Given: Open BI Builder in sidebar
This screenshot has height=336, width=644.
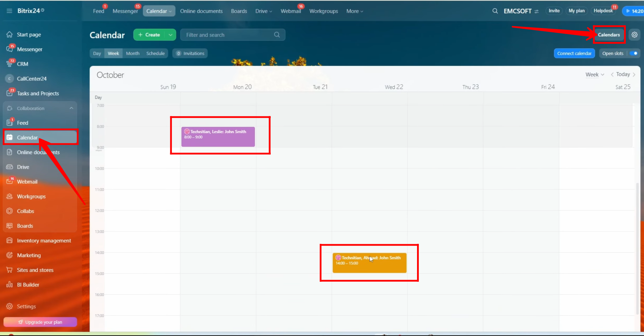Looking at the screenshot, I should pos(28,285).
